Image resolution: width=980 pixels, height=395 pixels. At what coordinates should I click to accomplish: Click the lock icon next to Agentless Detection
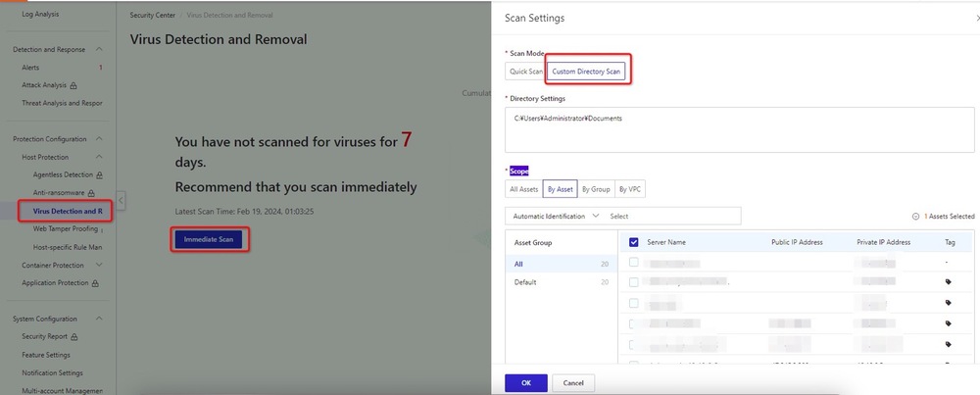click(100, 175)
